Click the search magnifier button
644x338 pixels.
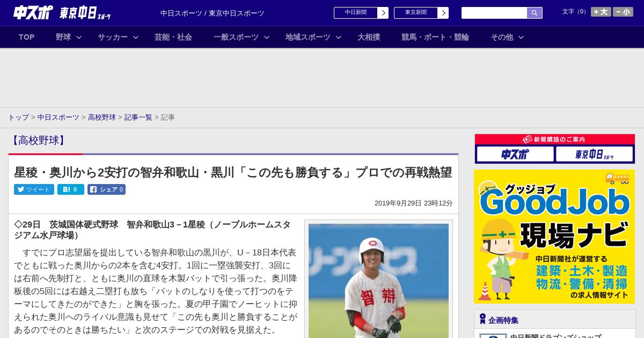pos(535,13)
